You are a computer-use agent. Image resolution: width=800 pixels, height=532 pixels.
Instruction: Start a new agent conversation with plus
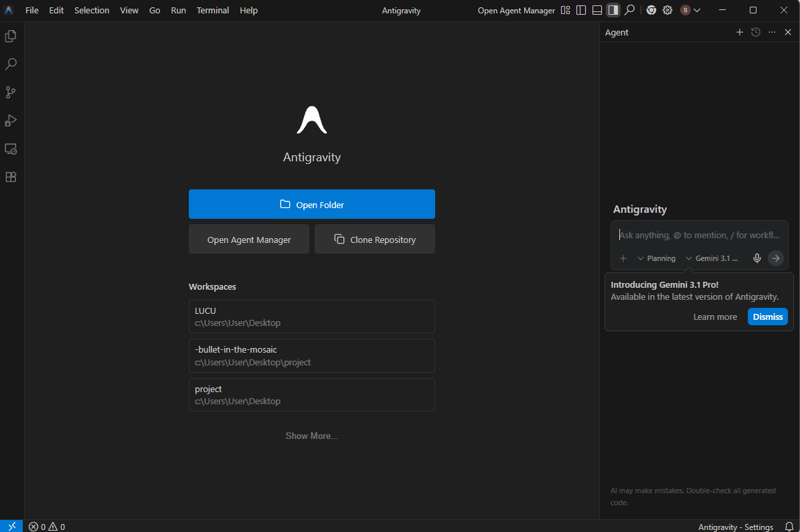pyautogui.click(x=740, y=32)
